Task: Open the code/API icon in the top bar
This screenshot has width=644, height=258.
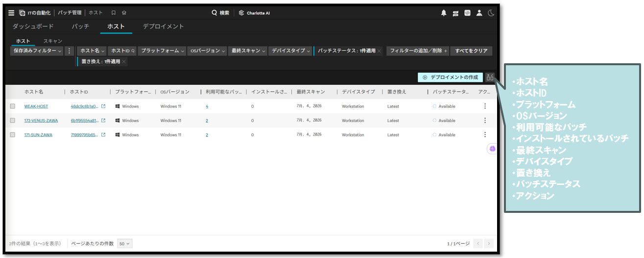Action: tap(468, 13)
